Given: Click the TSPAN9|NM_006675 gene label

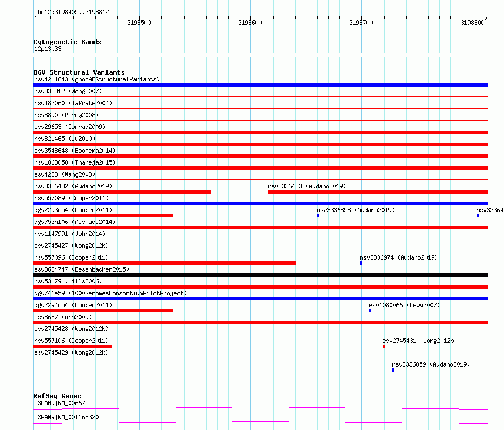Looking at the screenshot, I should point(61,403).
